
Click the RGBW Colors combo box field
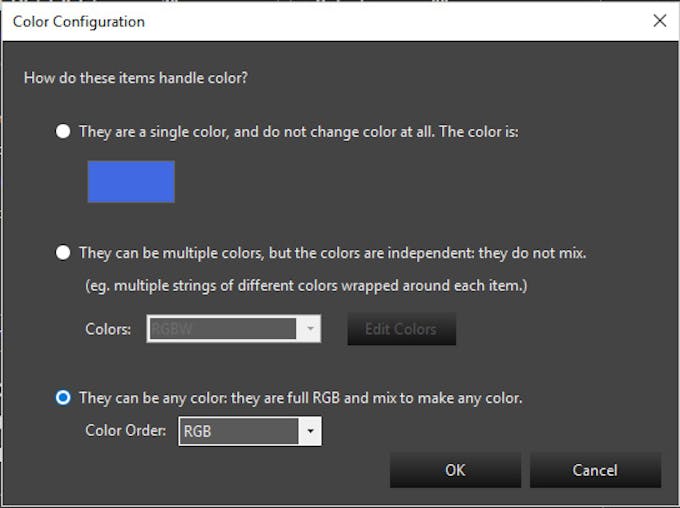[x=223, y=329]
